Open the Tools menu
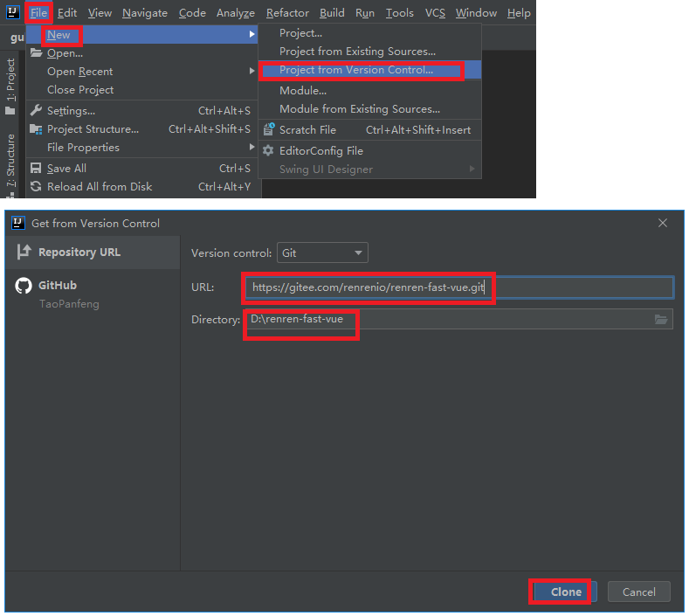This screenshot has width=689, height=616. (x=399, y=13)
